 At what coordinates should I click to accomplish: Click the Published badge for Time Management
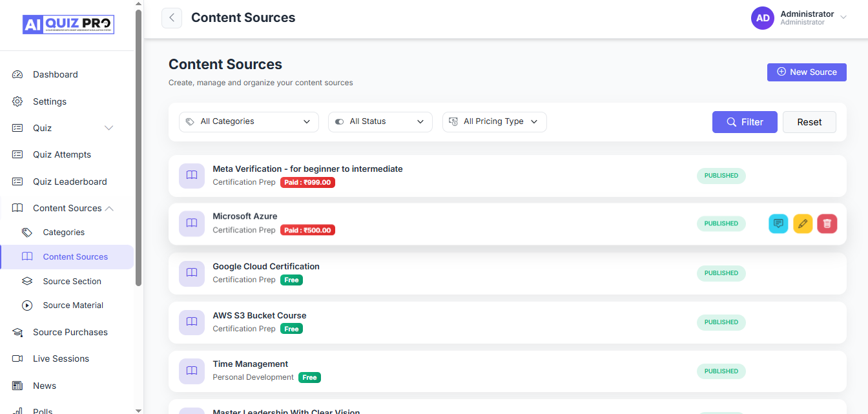(x=721, y=371)
